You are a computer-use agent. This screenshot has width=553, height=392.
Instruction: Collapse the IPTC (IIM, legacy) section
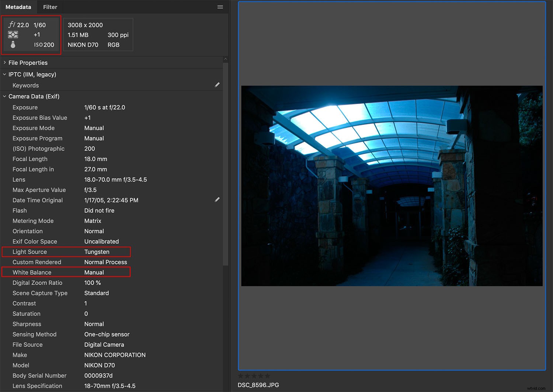pyautogui.click(x=5, y=74)
